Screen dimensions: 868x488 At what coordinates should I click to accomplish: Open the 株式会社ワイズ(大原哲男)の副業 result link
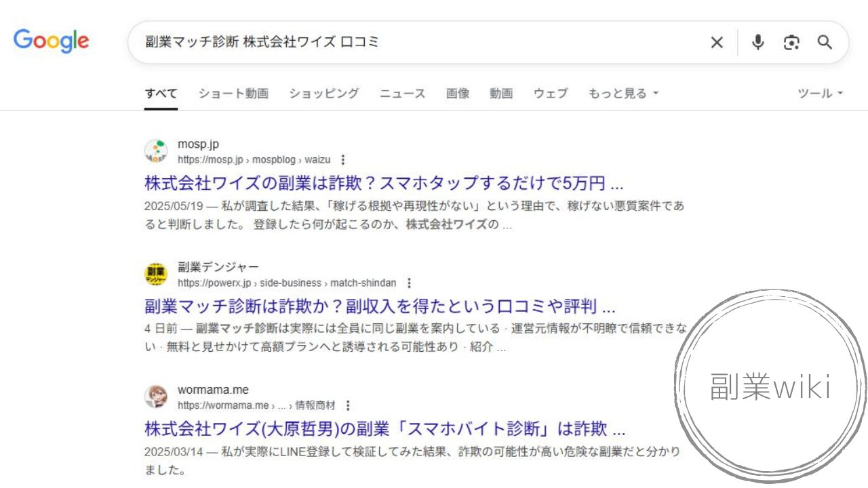(x=385, y=429)
